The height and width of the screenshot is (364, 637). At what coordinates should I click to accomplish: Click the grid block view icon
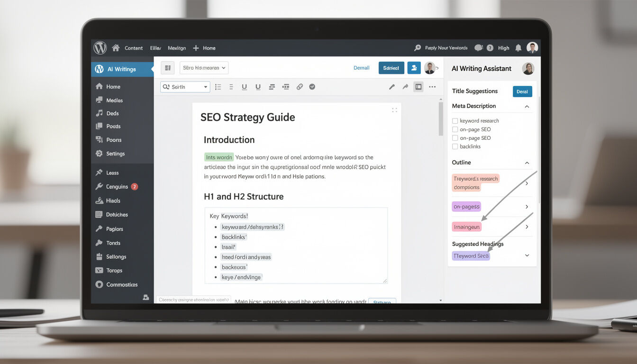(167, 68)
